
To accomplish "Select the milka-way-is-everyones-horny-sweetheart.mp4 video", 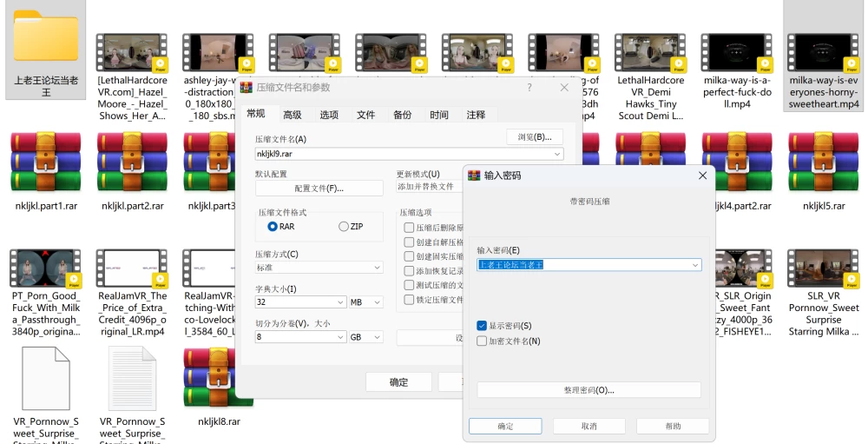I will coord(823,53).
